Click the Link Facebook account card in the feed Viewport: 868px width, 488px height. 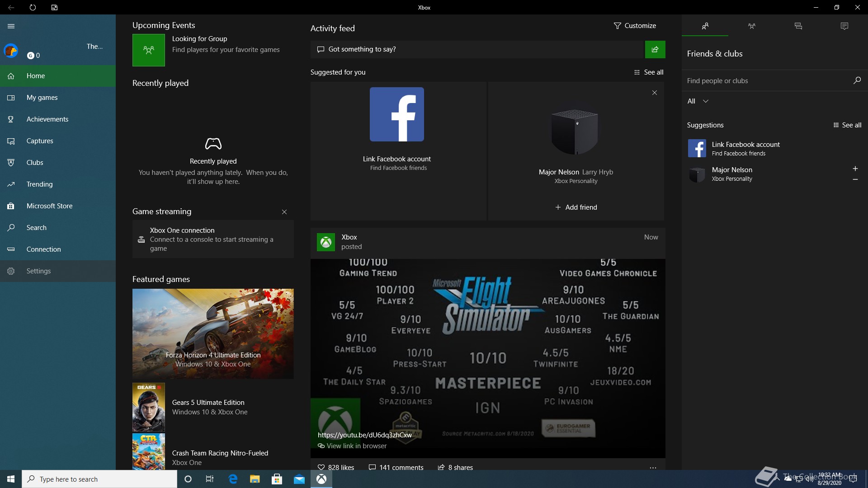tap(398, 151)
